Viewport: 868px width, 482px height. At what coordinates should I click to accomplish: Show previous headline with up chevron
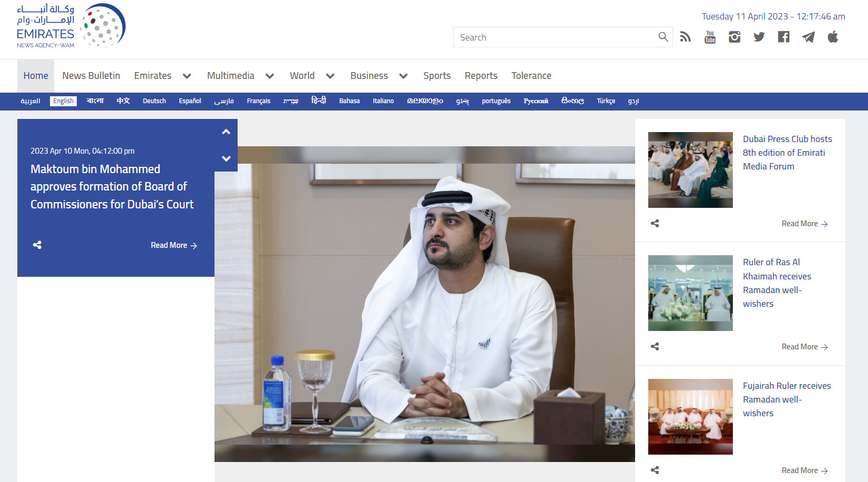coord(226,132)
